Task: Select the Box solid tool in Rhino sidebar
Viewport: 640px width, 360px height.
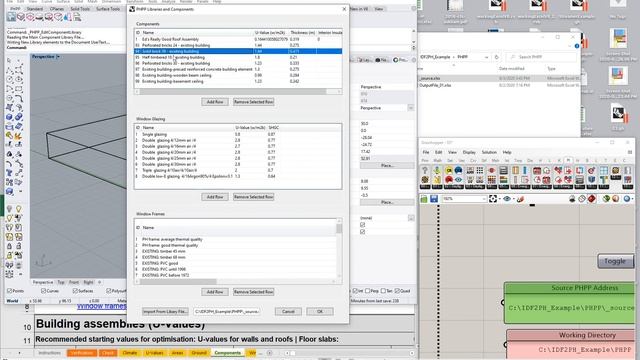Action: pyautogui.click(x=9, y=117)
